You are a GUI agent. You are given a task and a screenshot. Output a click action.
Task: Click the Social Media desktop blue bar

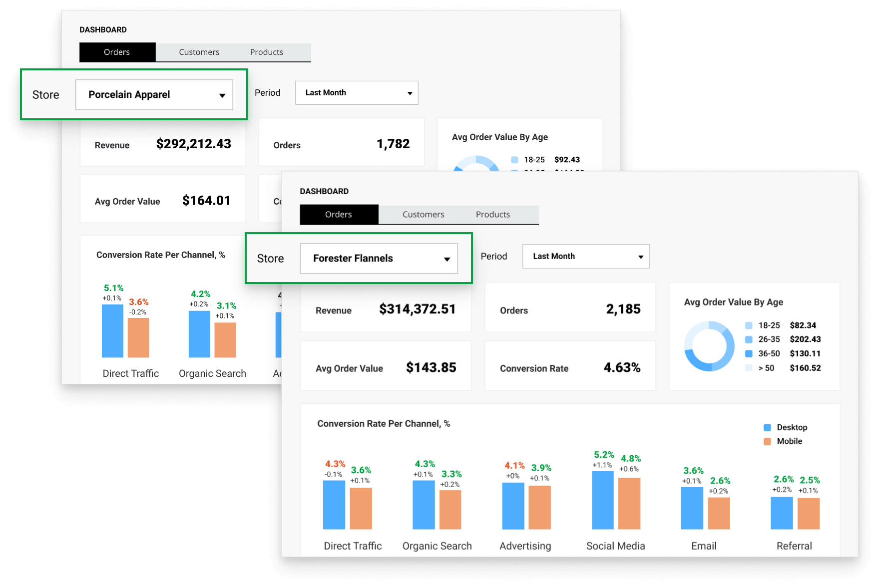pyautogui.click(x=602, y=500)
